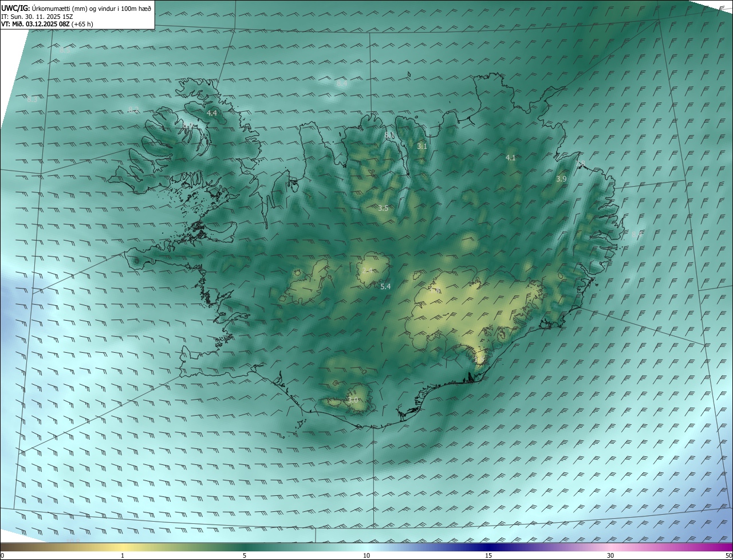Click the 15 tick on the colour scale
This screenshot has width=733, height=560.
click(488, 555)
